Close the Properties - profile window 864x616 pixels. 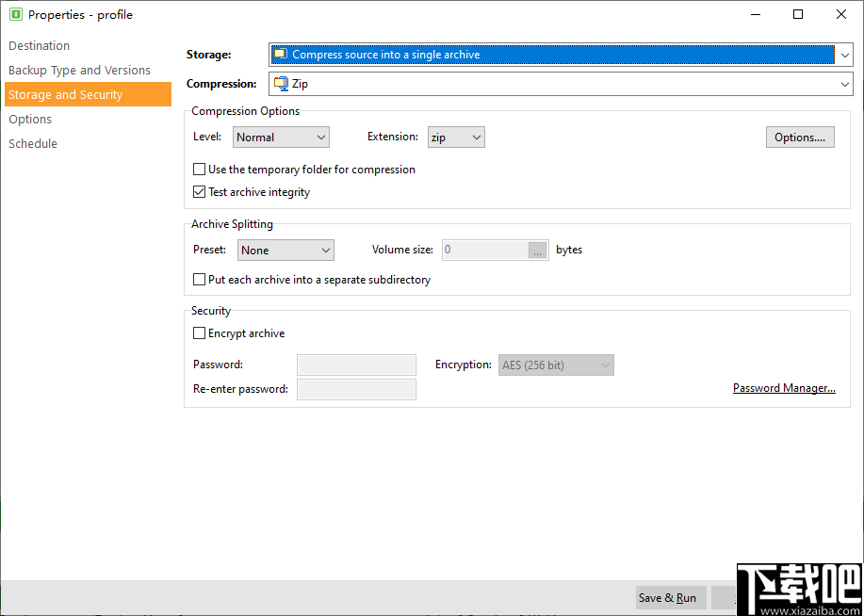(x=840, y=14)
